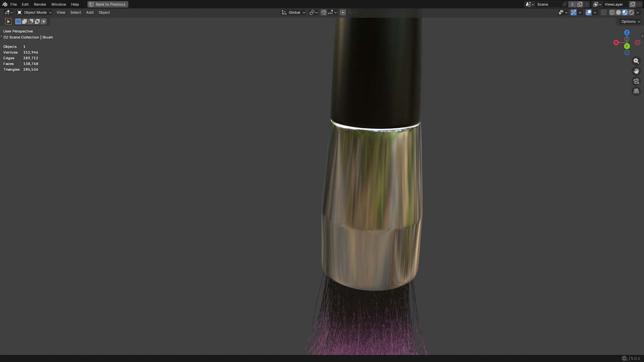The height and width of the screenshot is (362, 644).
Task: Switch to Rendered viewport shading
Action: click(631, 12)
